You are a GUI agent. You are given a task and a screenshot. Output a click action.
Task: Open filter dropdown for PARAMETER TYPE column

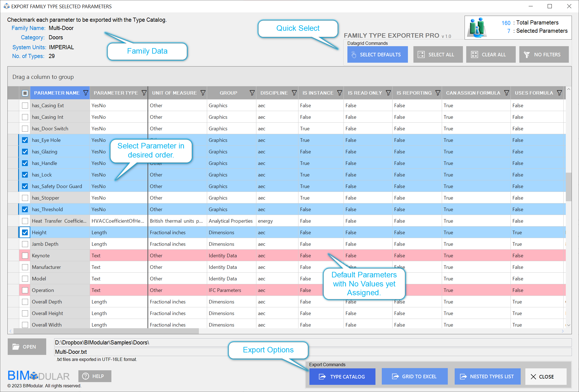(144, 93)
